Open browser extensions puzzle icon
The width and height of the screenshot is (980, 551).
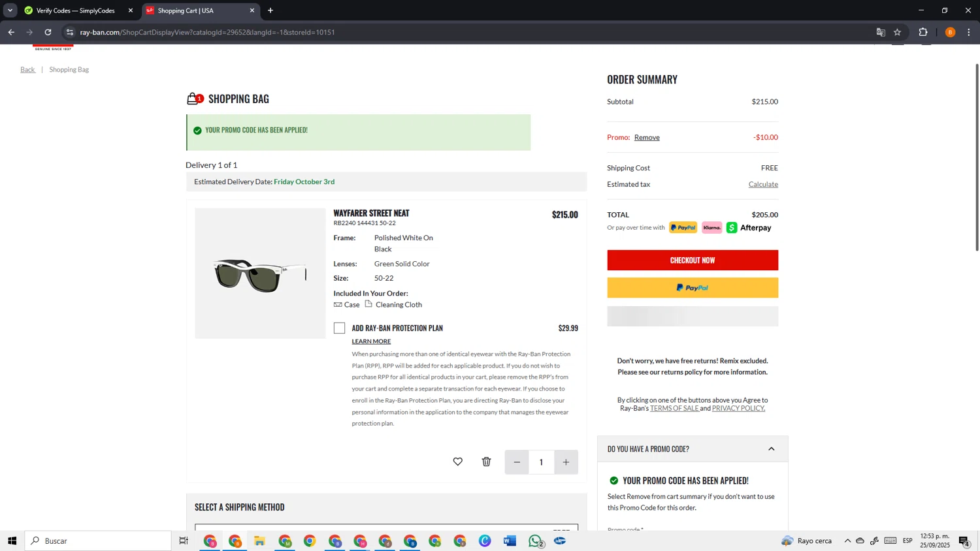coord(923,32)
